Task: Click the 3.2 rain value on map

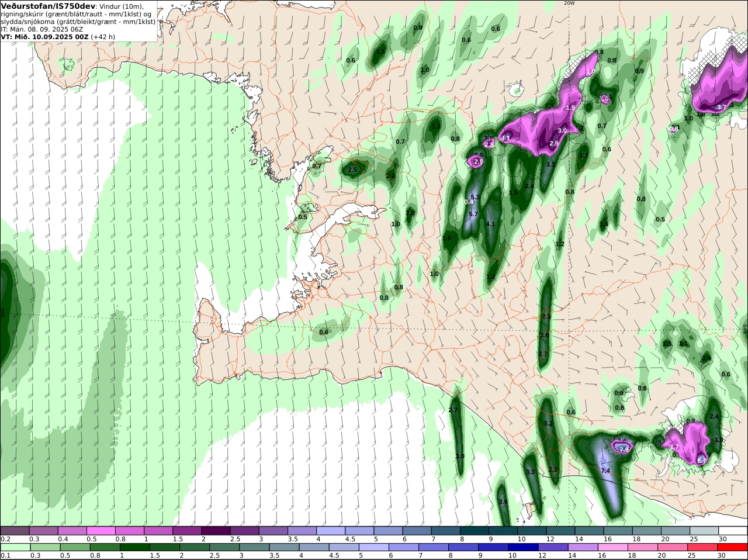Action: pos(548,423)
